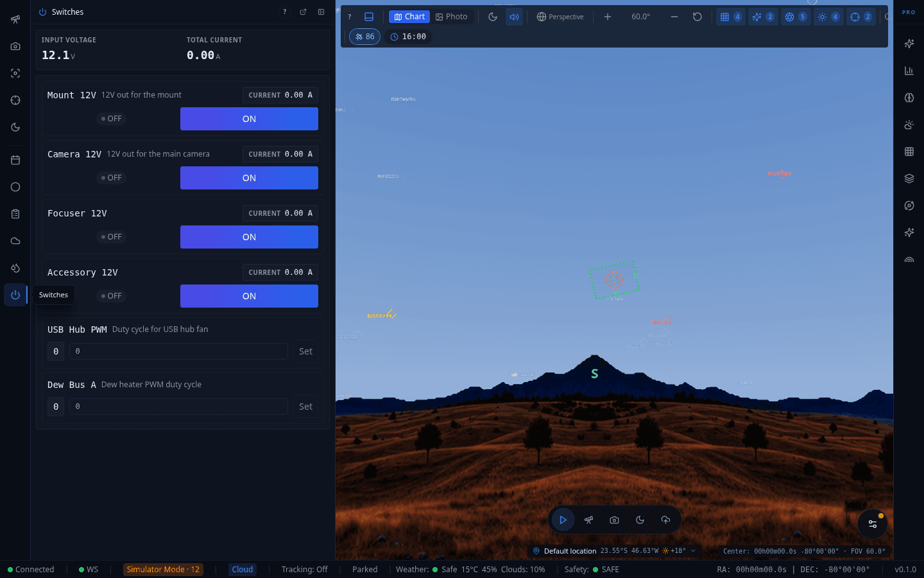Viewport: 924px width, 578px height.
Task: Expand the Default location selector chevron
Action: click(x=693, y=551)
